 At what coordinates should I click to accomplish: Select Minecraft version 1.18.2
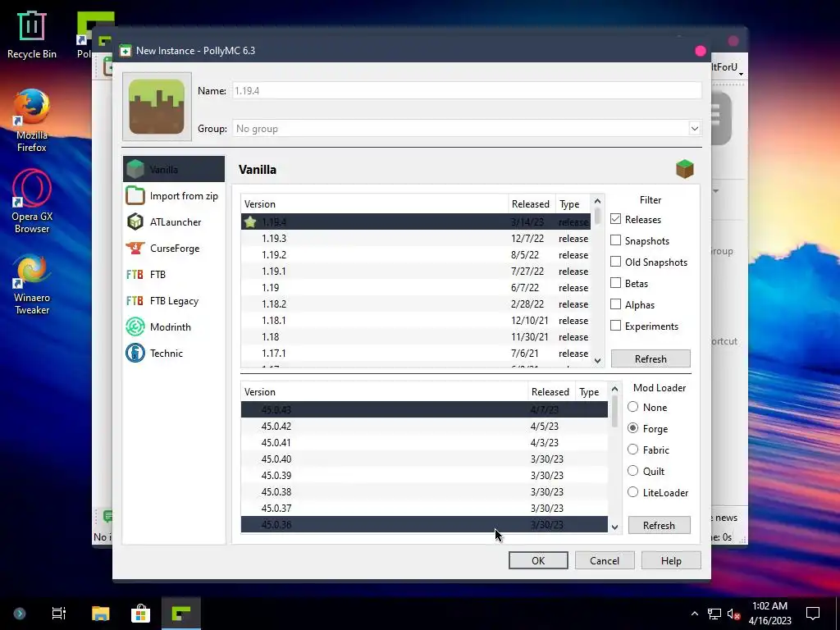[416, 304]
